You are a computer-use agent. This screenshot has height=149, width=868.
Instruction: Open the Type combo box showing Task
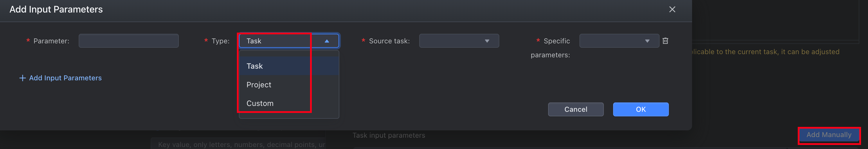289,41
